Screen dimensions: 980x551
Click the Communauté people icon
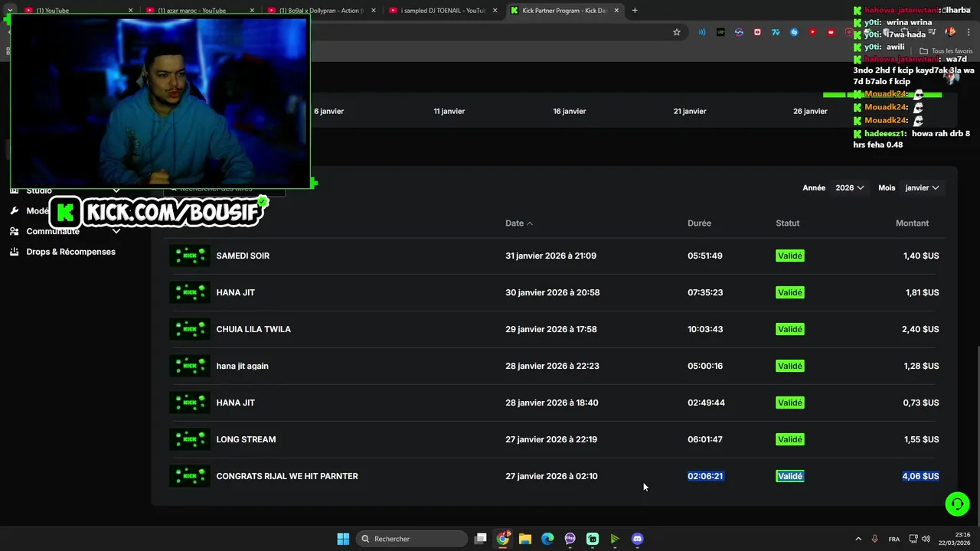coord(15,231)
